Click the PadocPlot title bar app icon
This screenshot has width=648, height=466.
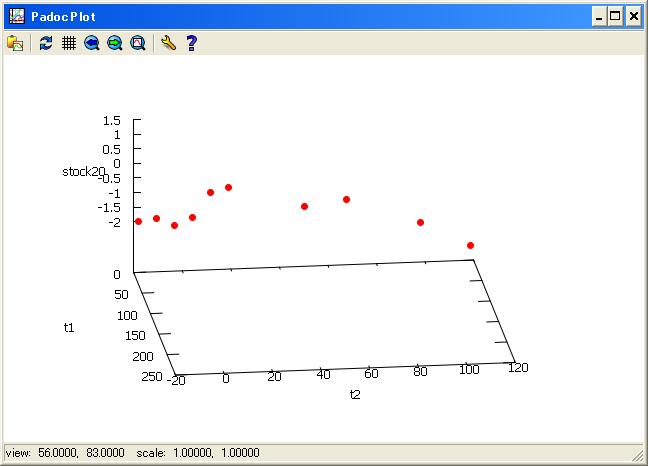coord(16,16)
